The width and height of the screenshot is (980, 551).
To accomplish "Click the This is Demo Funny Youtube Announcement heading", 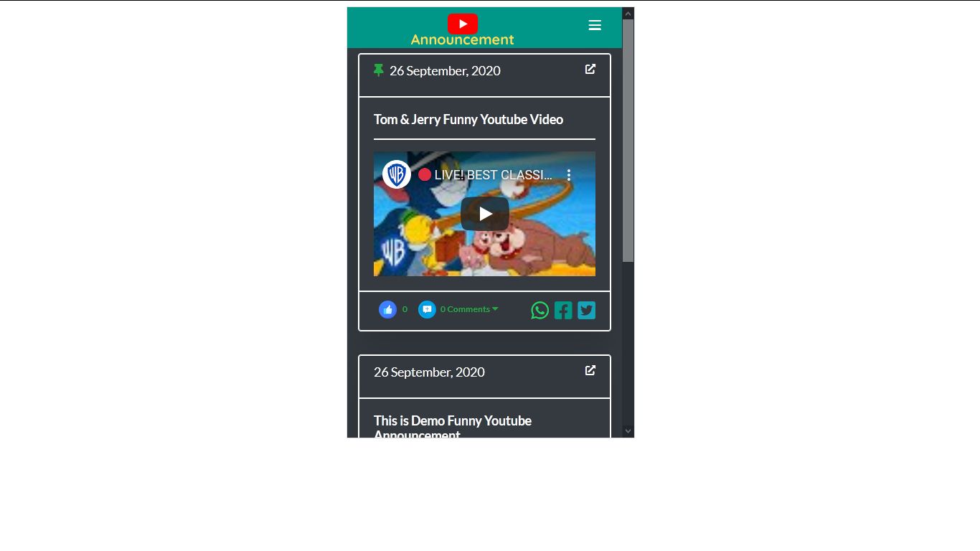I will [x=452, y=428].
